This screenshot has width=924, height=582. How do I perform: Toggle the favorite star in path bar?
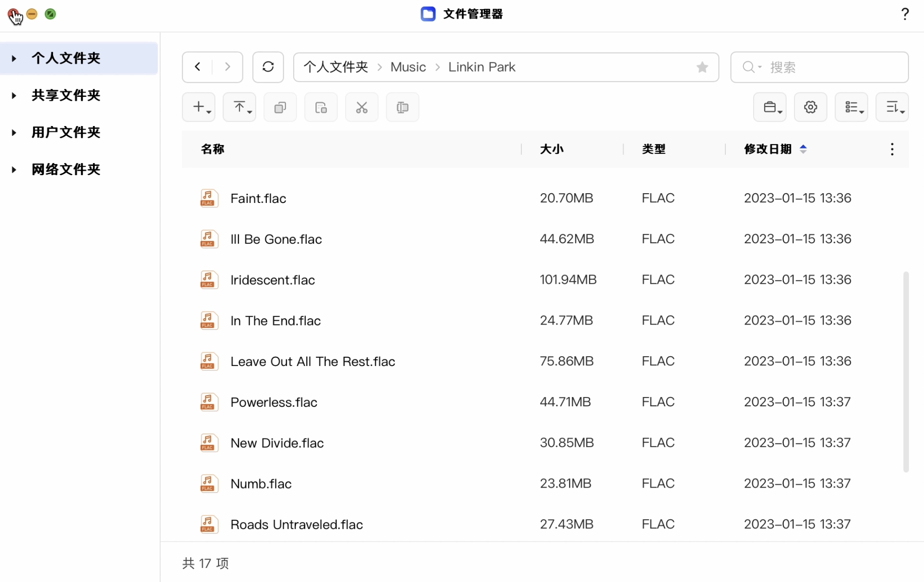(x=702, y=67)
